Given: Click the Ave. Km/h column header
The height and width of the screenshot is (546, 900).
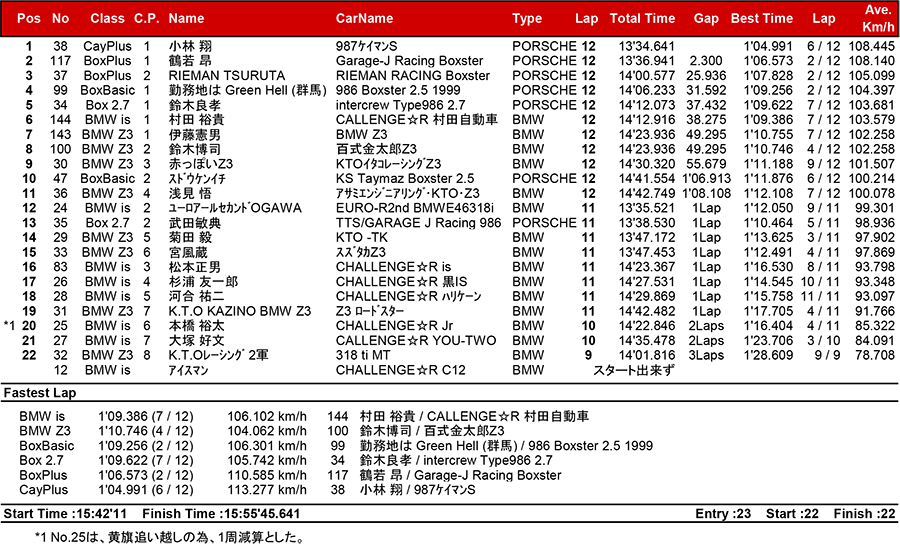Looking at the screenshot, I should pyautogui.click(x=878, y=18).
